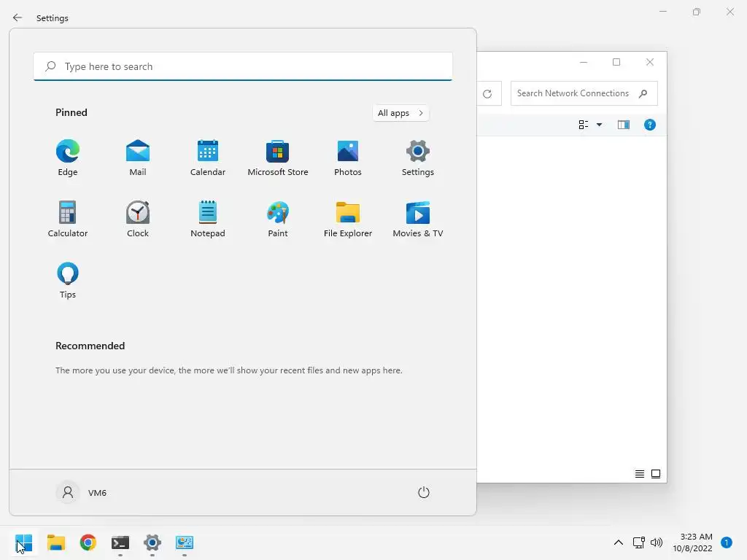Launch the Mail app

point(138,158)
